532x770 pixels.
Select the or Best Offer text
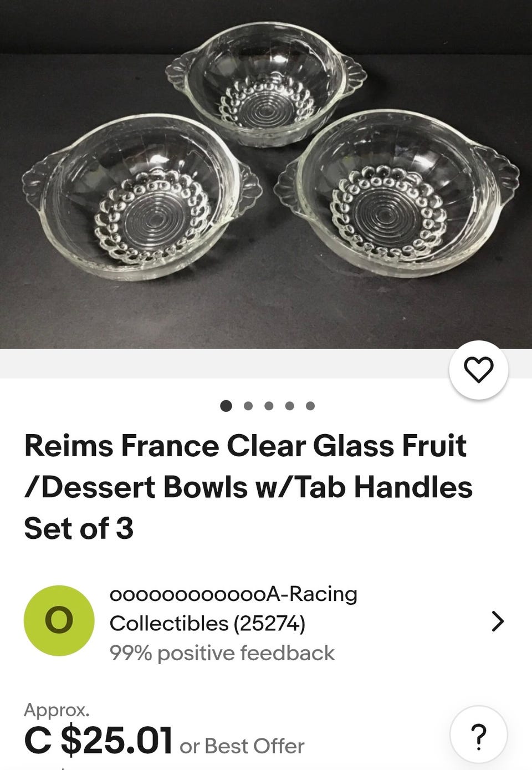[242, 746]
